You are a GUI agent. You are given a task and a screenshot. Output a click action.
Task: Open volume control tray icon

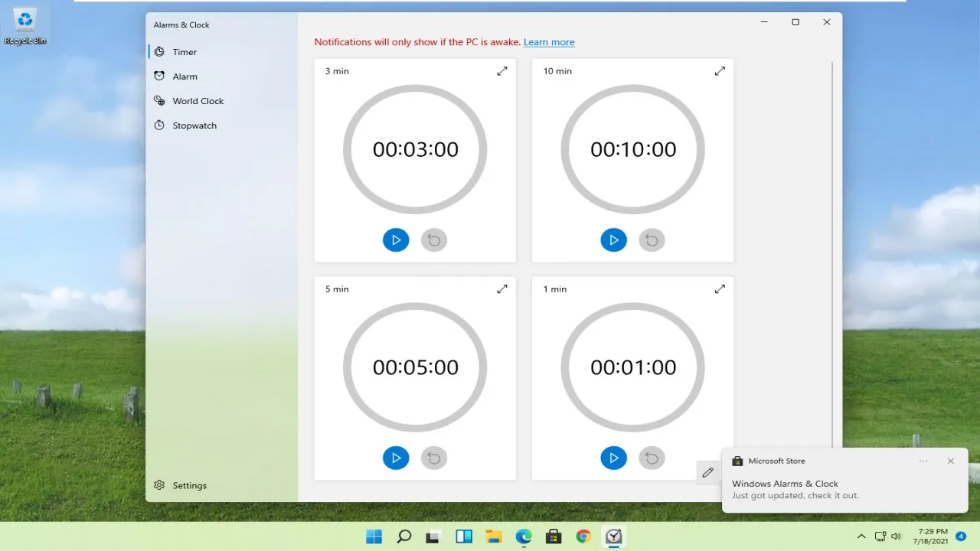coord(897,536)
